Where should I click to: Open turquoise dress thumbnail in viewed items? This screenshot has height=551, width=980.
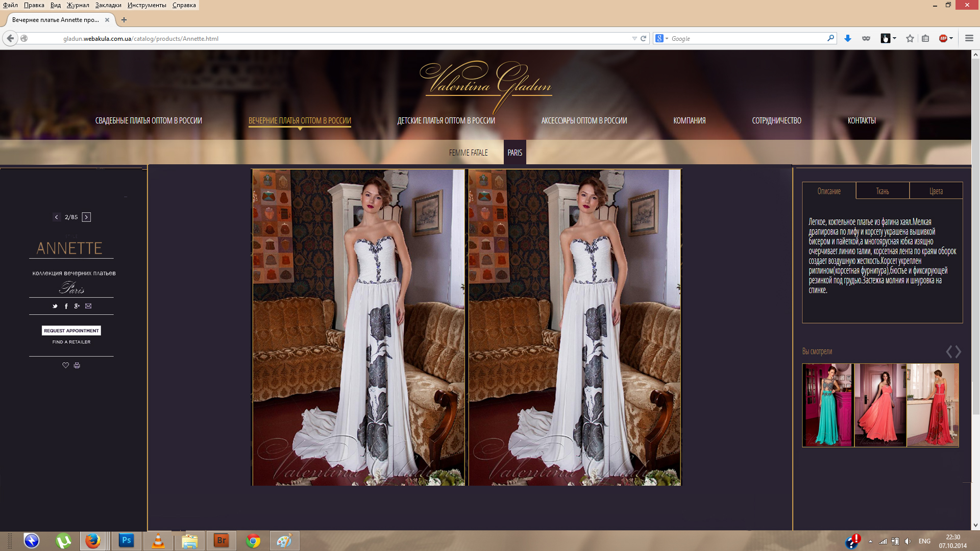827,405
